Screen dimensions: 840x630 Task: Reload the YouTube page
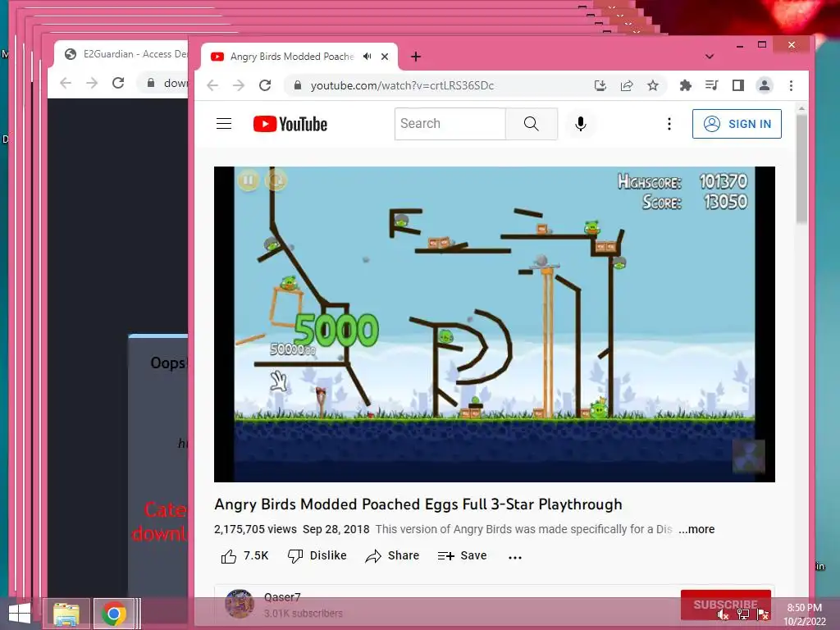(x=265, y=85)
